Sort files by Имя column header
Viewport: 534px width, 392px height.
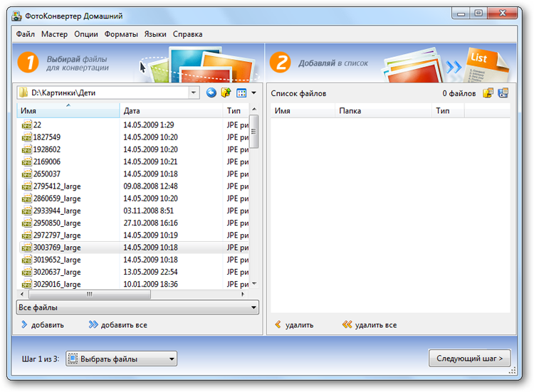point(68,111)
